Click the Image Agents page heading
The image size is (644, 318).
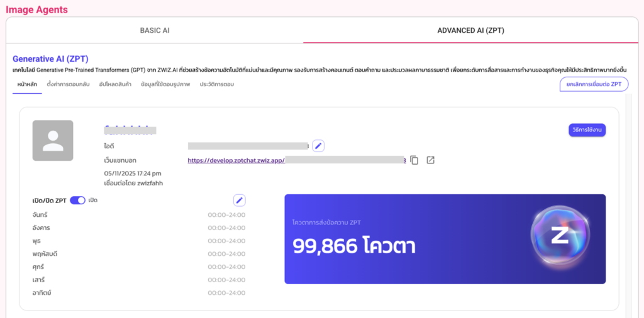pos(36,9)
